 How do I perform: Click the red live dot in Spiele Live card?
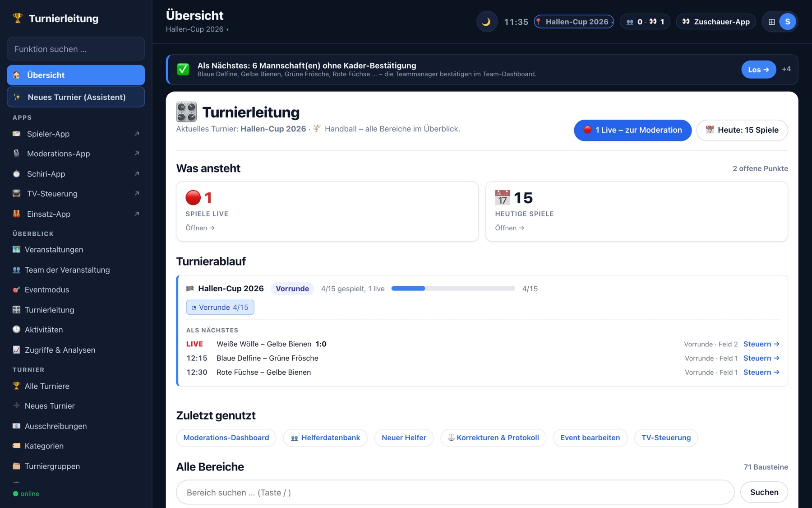193,198
